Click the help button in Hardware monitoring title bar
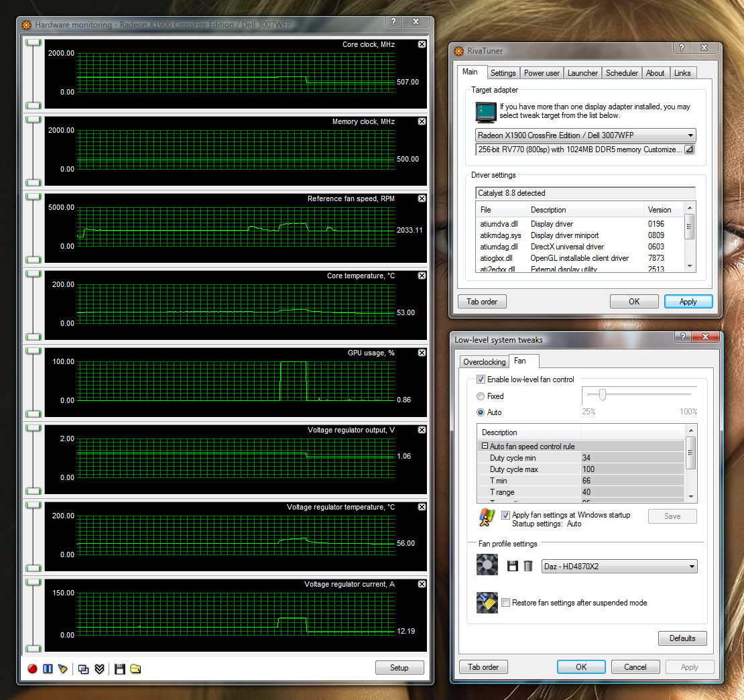The width and height of the screenshot is (744, 700). [393, 21]
